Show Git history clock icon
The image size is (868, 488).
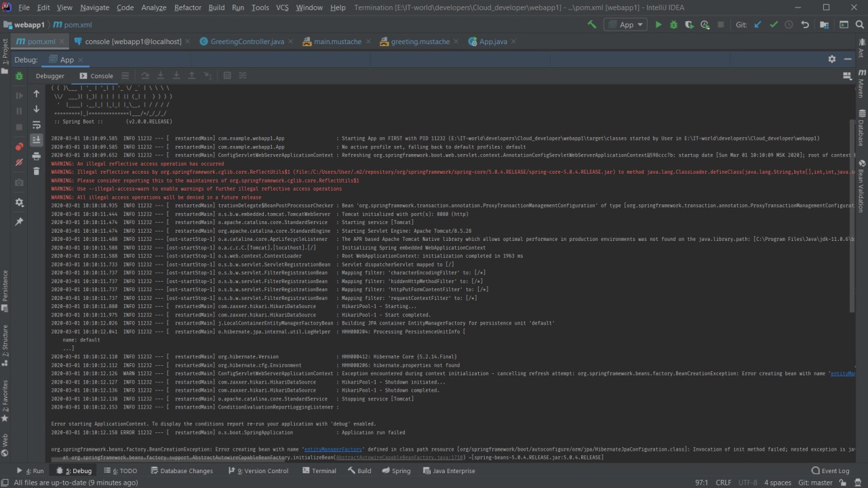pyautogui.click(x=789, y=24)
